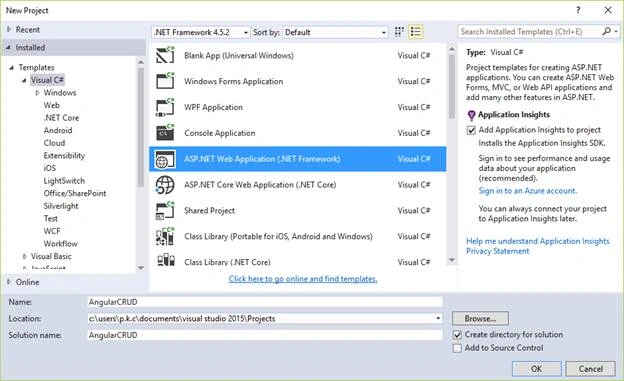The width and height of the screenshot is (624, 381).
Task: Open Click here to go online link
Action: [303, 279]
